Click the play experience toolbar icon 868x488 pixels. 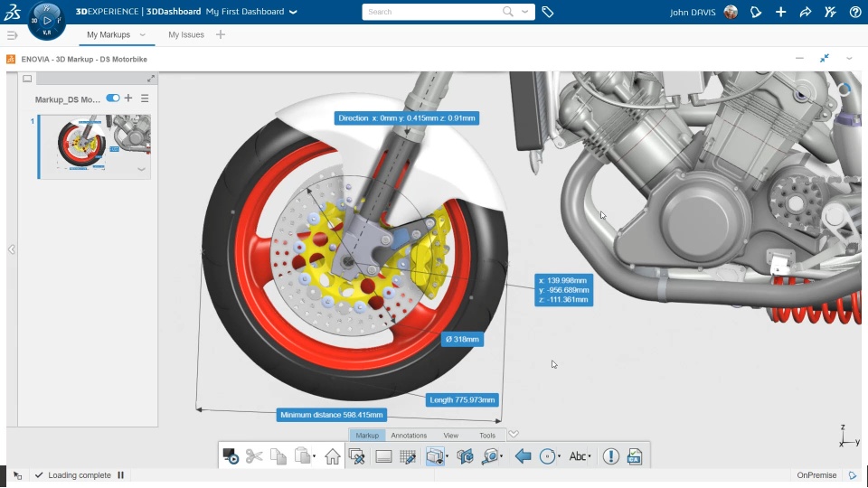[x=231, y=456]
